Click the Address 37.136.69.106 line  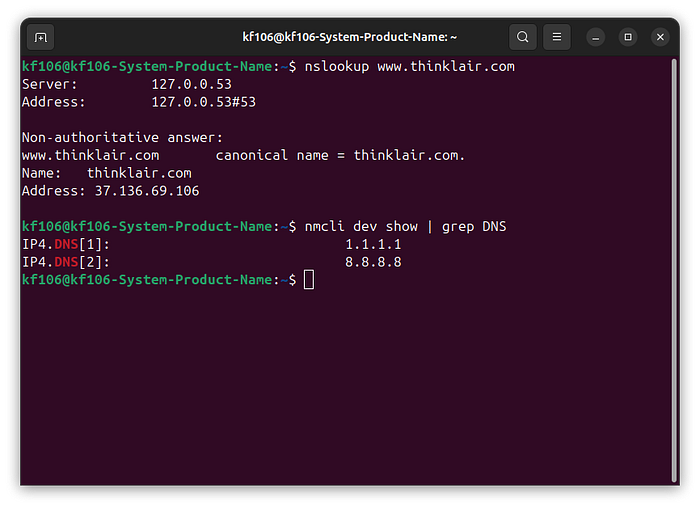tap(111, 191)
